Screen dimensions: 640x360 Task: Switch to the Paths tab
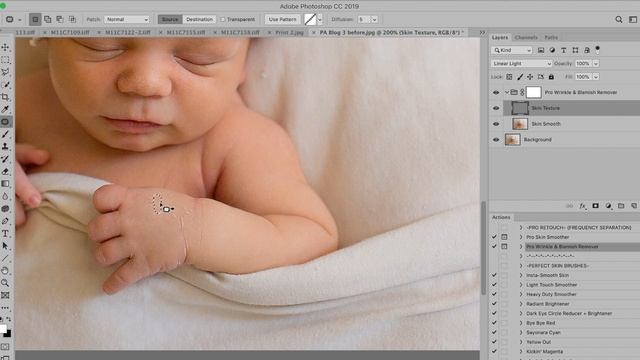(551, 38)
